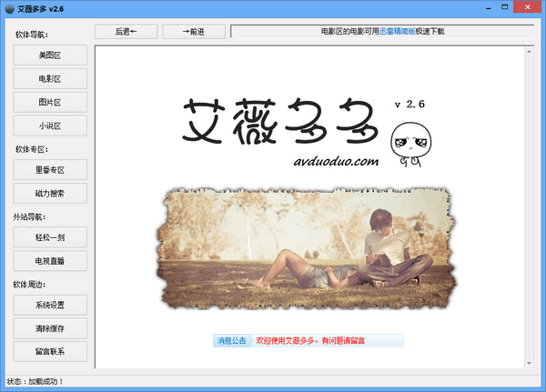Open the 迅雷精简版 link
Viewport: 546px width, 392px height.
coord(397,31)
